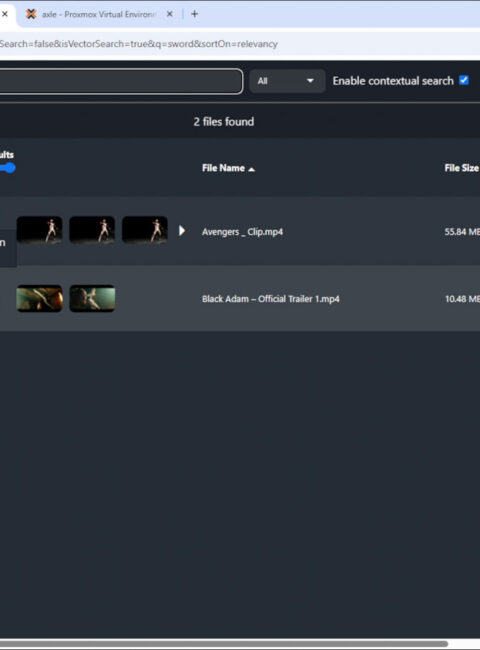Open the All file-type dropdown
Image resolution: width=480 pixels, height=650 pixels.
click(287, 81)
